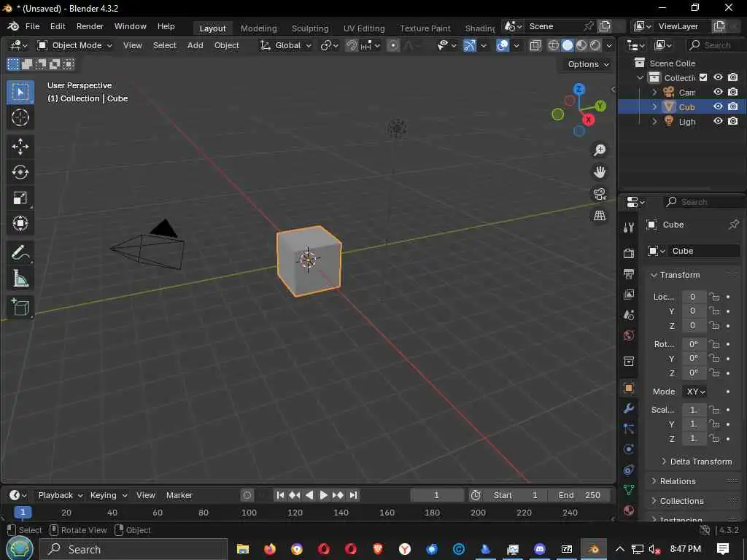Switch to the Modeling workspace tab

pyautogui.click(x=259, y=28)
